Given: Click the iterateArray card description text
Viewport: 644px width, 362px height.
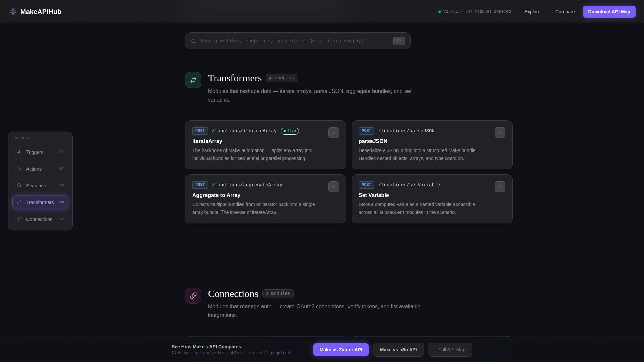Looking at the screenshot, I should coord(252,155).
